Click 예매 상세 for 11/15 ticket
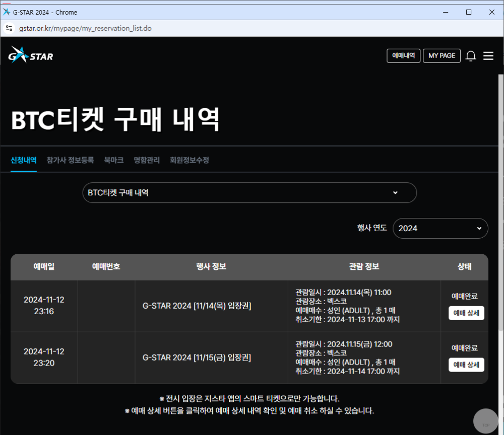The height and width of the screenshot is (435, 504). (x=466, y=365)
